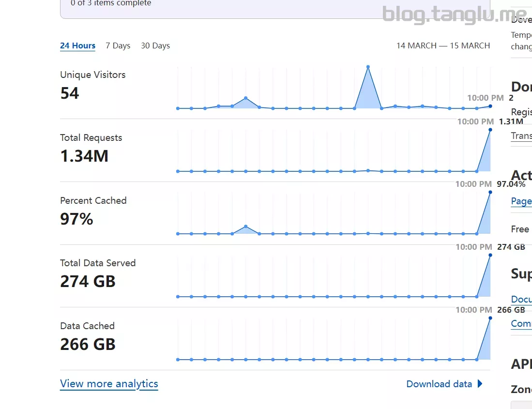
Task: Click the last data point in Unique Visitors
Action: click(490, 106)
